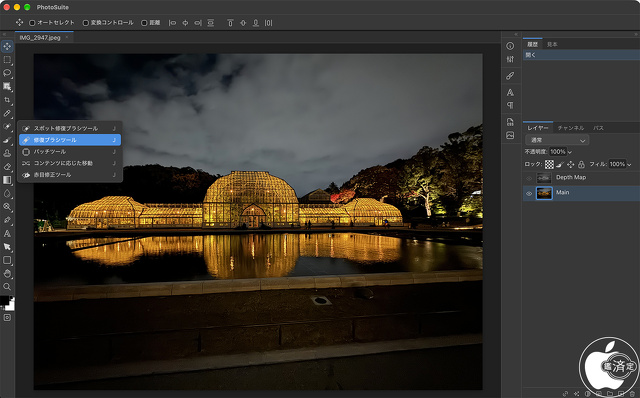
Task: Choose コンテンツに応じた移動 from flyout
Action: [x=70, y=163]
